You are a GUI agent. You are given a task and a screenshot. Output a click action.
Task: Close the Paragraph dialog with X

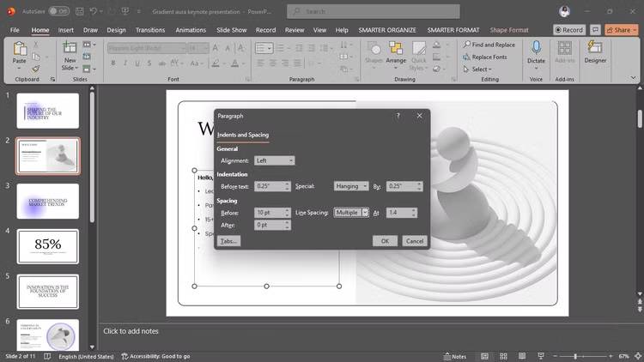[x=419, y=116]
